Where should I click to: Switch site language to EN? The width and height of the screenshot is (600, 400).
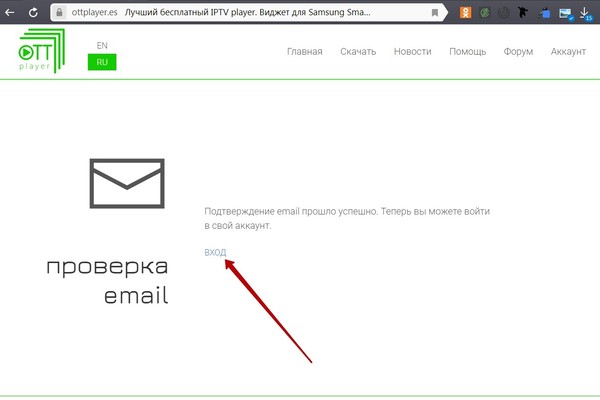click(x=102, y=46)
